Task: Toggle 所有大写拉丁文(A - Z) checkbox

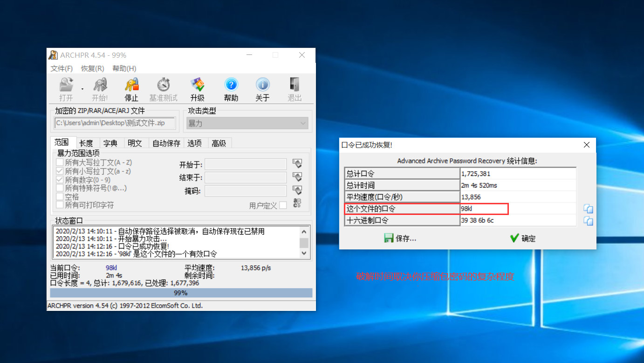Action: tap(60, 162)
